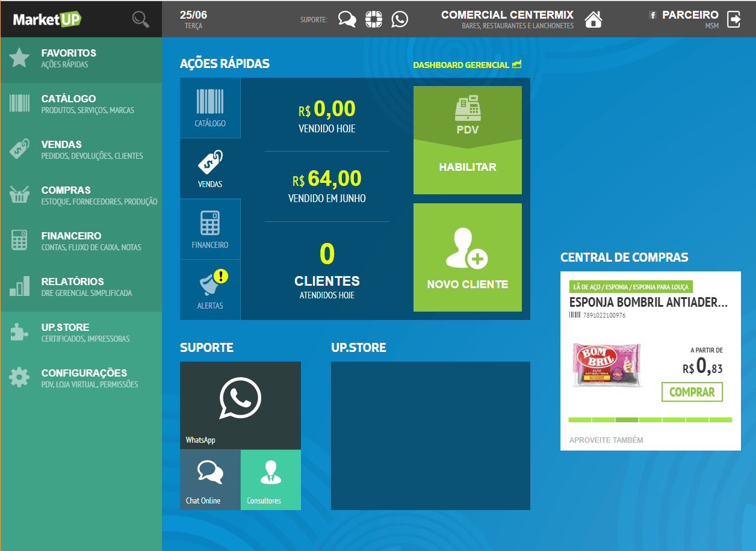Open FINANCEIRO sidebar menu label
This screenshot has width=756, height=551.
coord(71,236)
